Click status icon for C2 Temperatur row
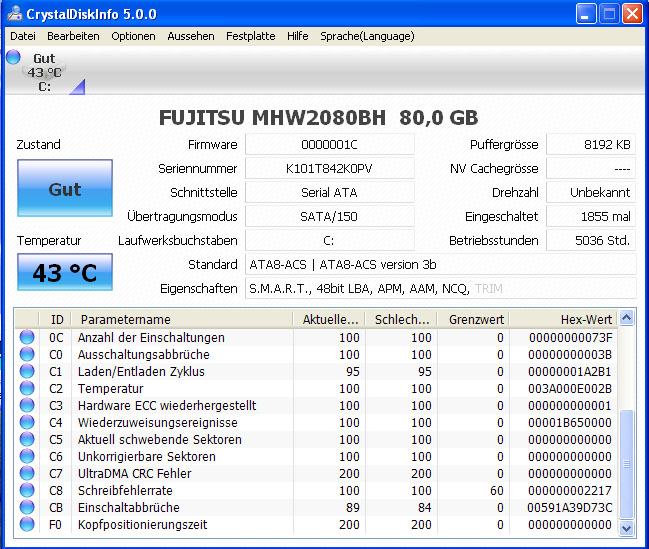Screen dimensions: 649x549 27,388
